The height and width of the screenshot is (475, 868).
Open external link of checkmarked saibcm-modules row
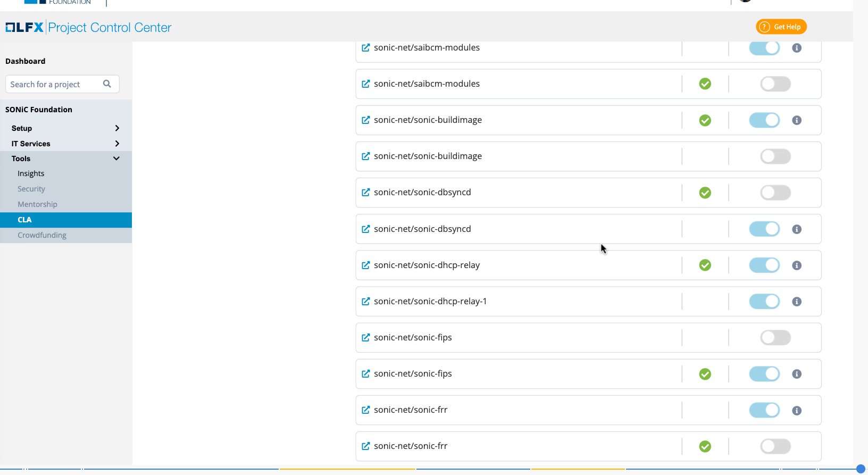(x=366, y=84)
